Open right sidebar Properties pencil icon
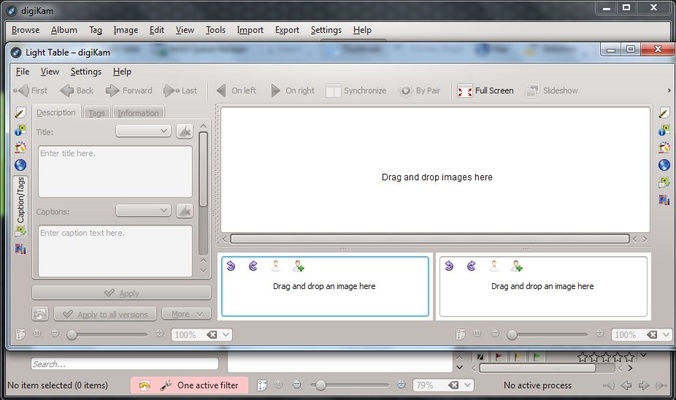Screen dimensions: 676x400 664,112
